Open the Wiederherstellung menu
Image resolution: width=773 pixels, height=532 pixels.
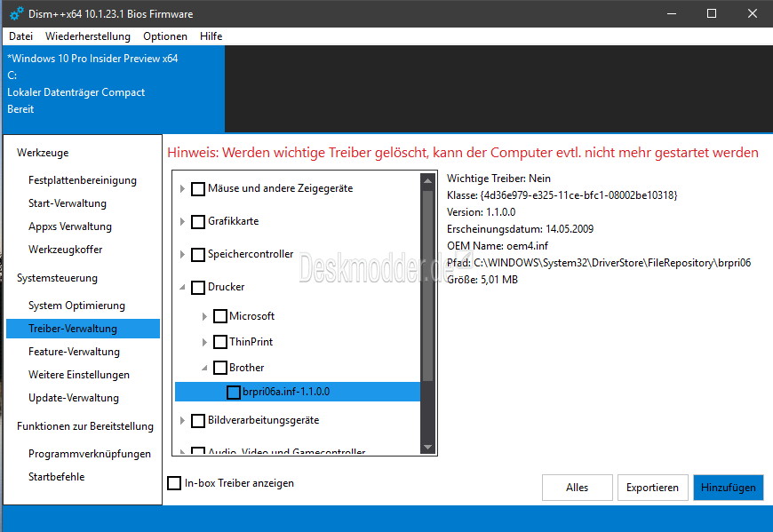[88, 36]
